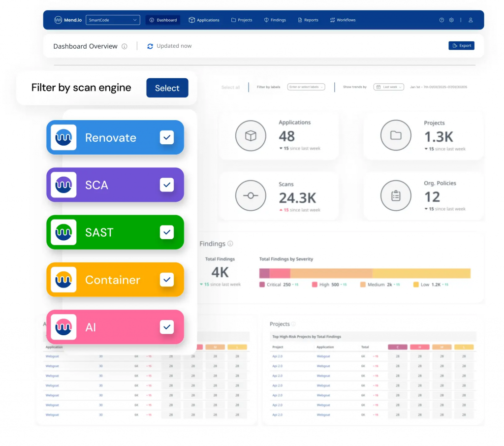Select the Findings icon in top navigation

(265, 20)
